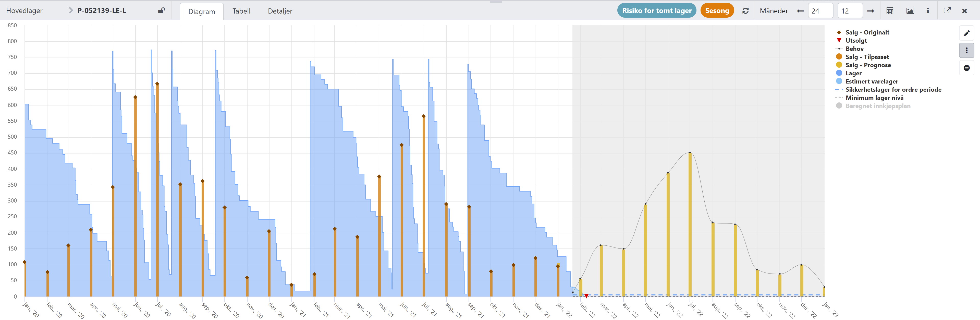980x320 pixels.
Task: Click the Estimert varelager color swatch
Action: pos(839,81)
